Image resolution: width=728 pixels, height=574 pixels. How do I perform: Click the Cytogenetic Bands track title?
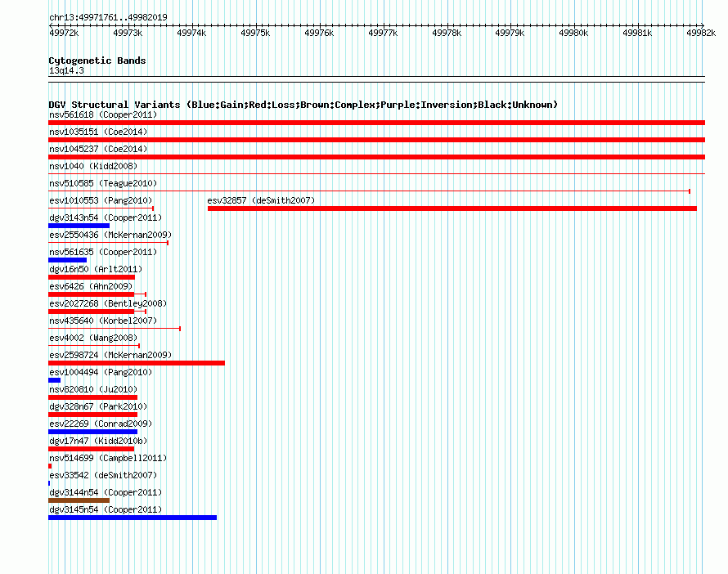pyautogui.click(x=97, y=61)
